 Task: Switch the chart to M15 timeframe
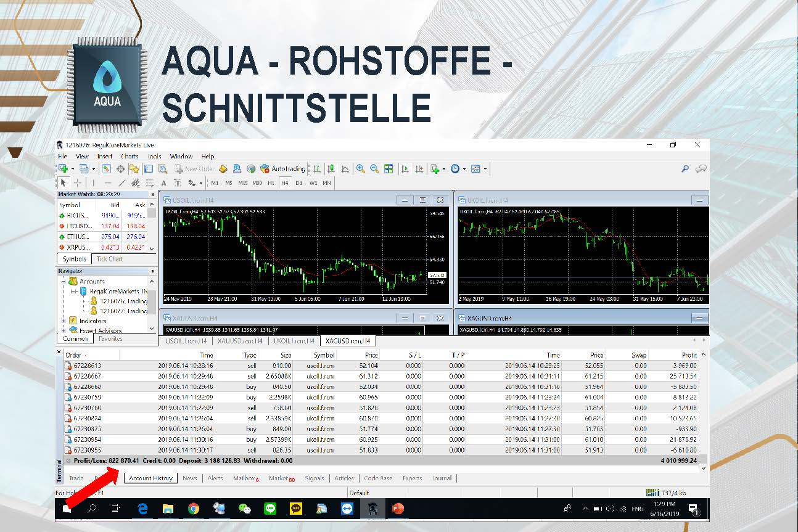pos(243,182)
